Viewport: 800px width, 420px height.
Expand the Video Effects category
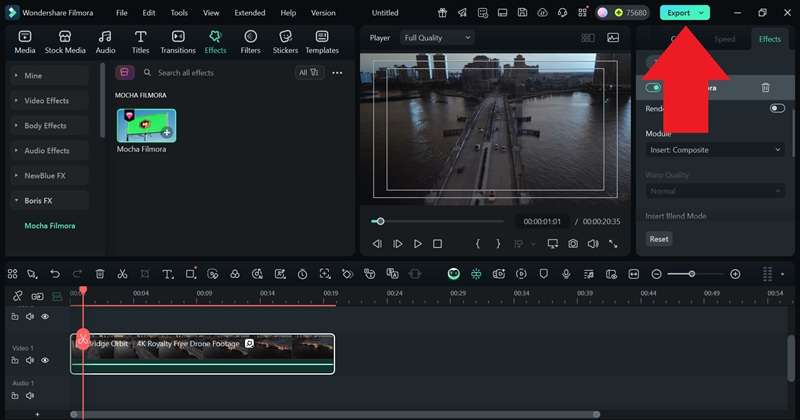coord(49,101)
